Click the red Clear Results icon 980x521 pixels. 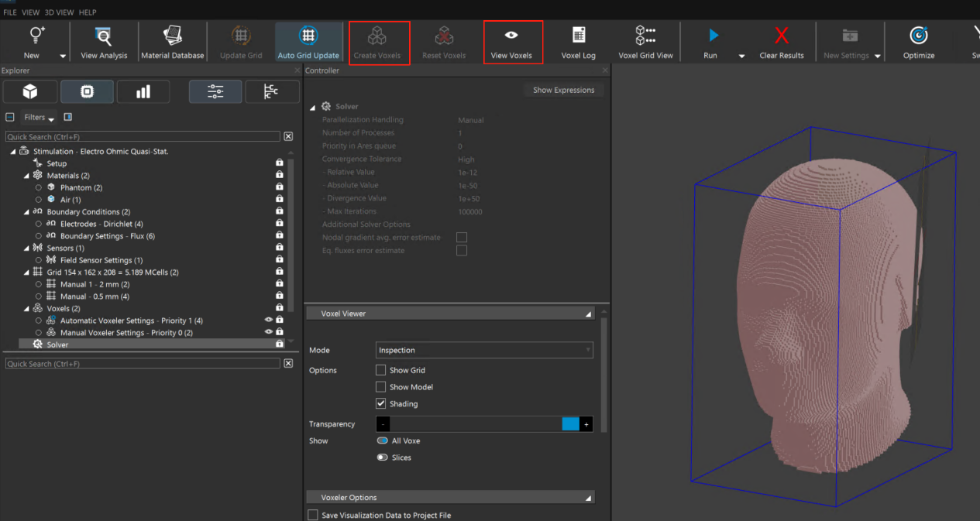[x=782, y=36]
